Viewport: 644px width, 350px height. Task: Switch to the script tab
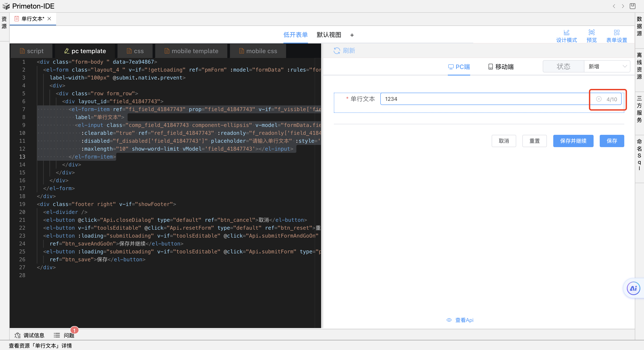coord(32,51)
